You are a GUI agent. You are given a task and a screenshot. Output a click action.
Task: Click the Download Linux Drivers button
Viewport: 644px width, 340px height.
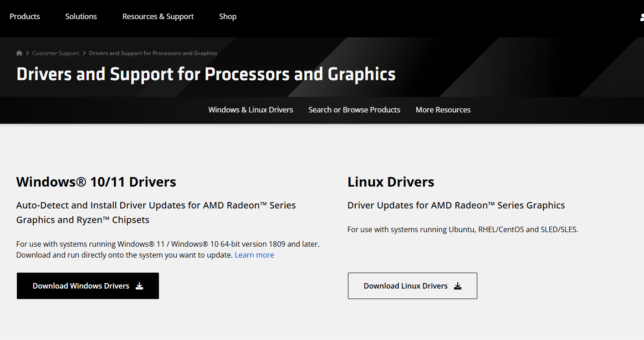pyautogui.click(x=413, y=286)
